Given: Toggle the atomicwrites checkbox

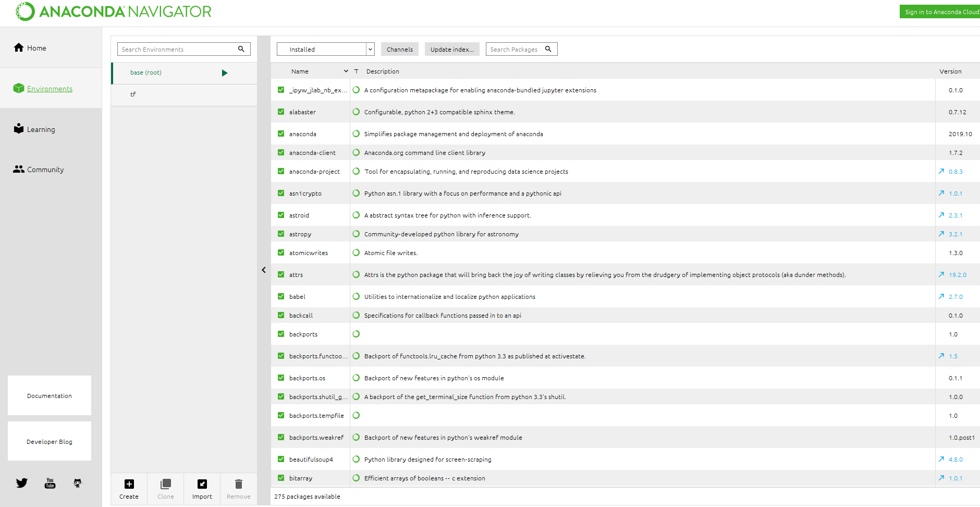Looking at the screenshot, I should [281, 252].
